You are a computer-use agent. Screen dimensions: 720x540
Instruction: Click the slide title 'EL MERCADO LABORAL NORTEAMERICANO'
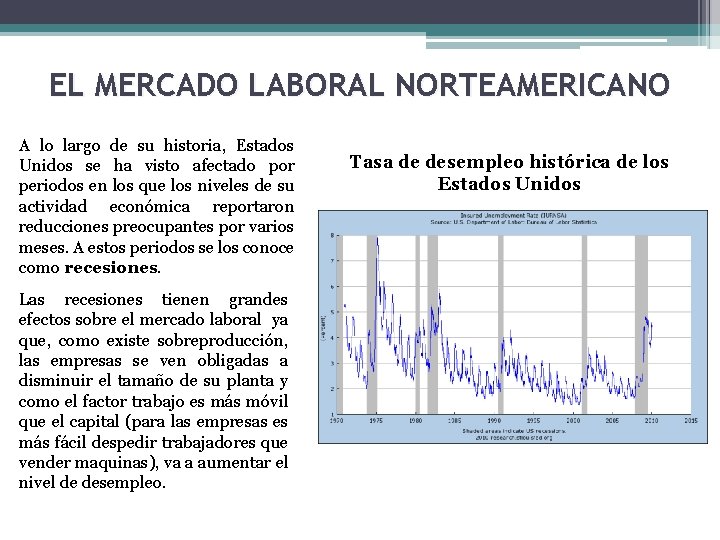pyautogui.click(x=359, y=84)
